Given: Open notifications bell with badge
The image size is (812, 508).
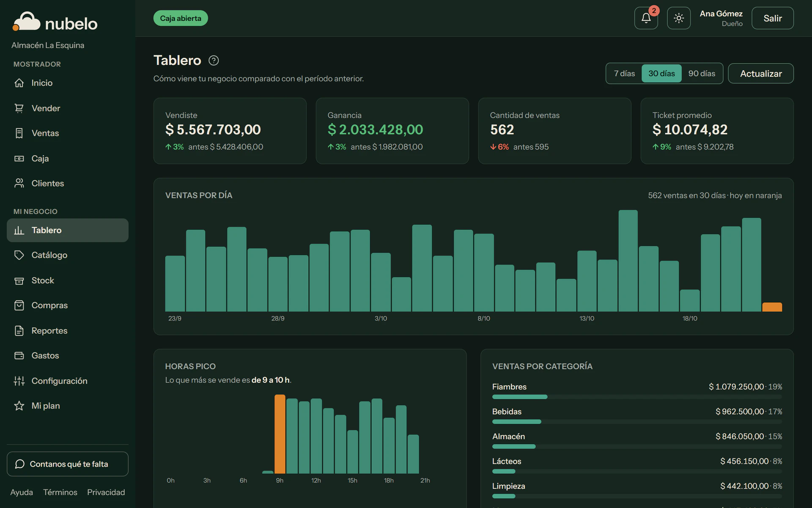Looking at the screenshot, I should 646,18.
